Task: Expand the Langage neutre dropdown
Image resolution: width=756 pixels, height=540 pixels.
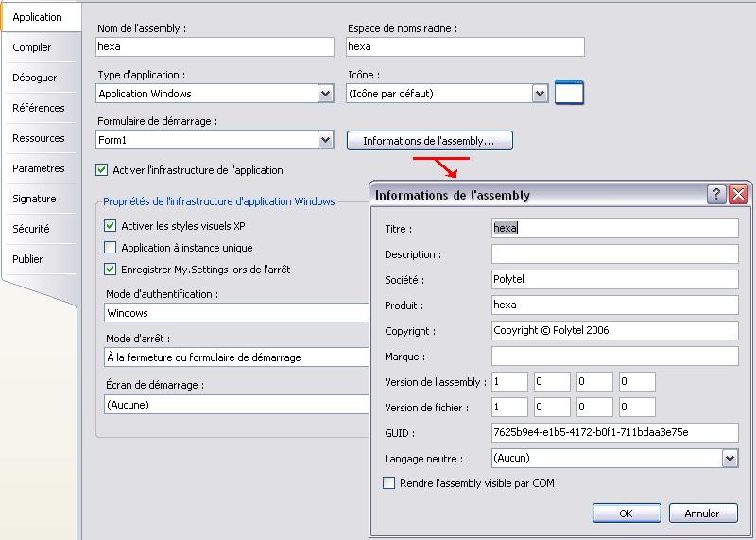Action: click(729, 458)
